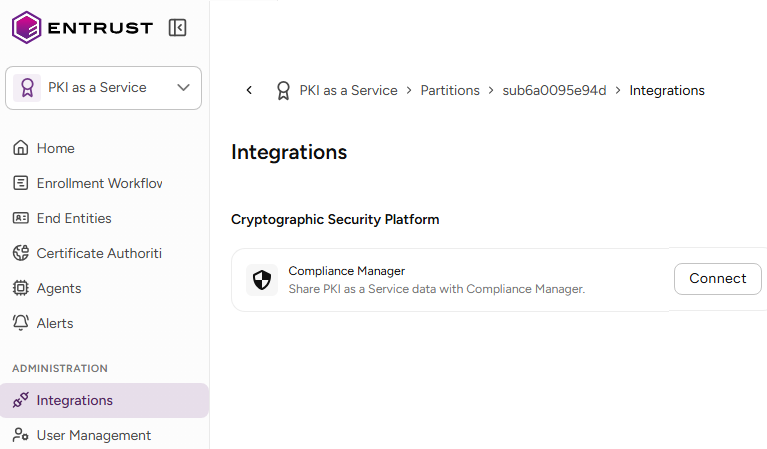Click the Integrations plug icon in the sidebar

(x=21, y=400)
